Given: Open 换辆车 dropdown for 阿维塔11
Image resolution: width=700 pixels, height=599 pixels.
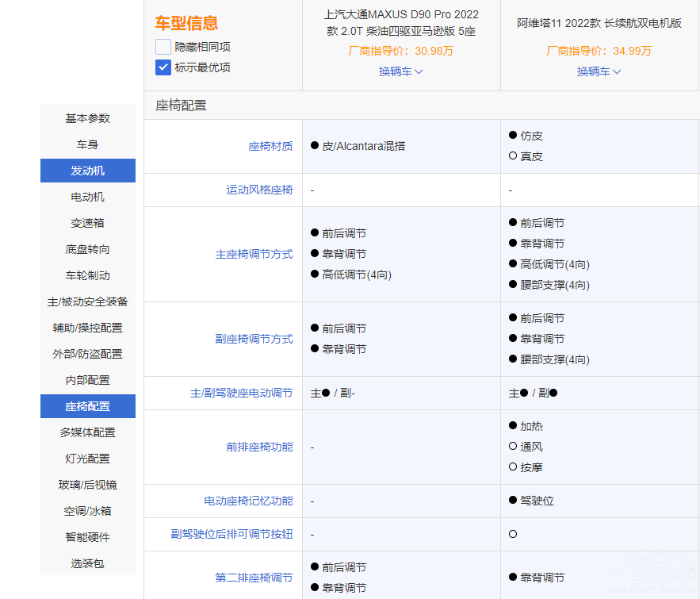Looking at the screenshot, I should click(599, 71).
